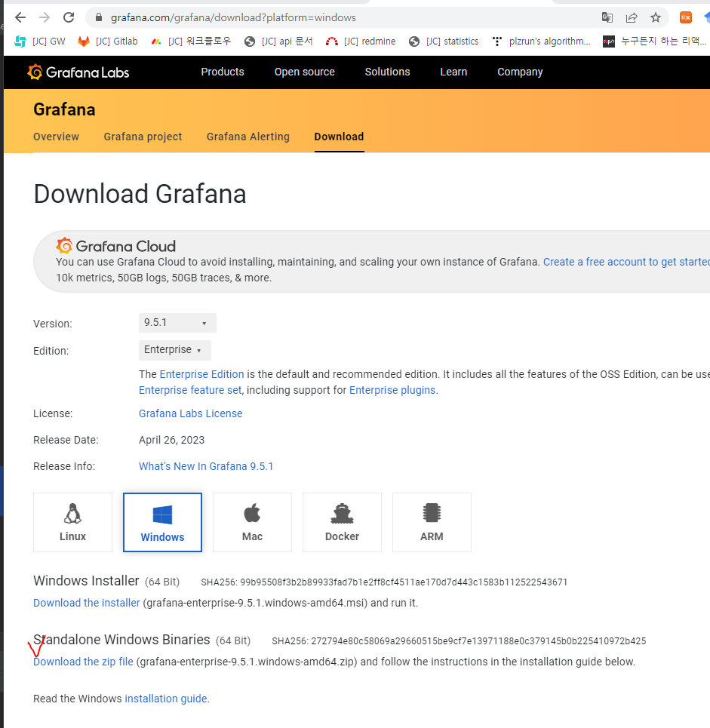This screenshot has width=710, height=728.
Task: Click the orange extension icon
Action: click(x=686, y=17)
